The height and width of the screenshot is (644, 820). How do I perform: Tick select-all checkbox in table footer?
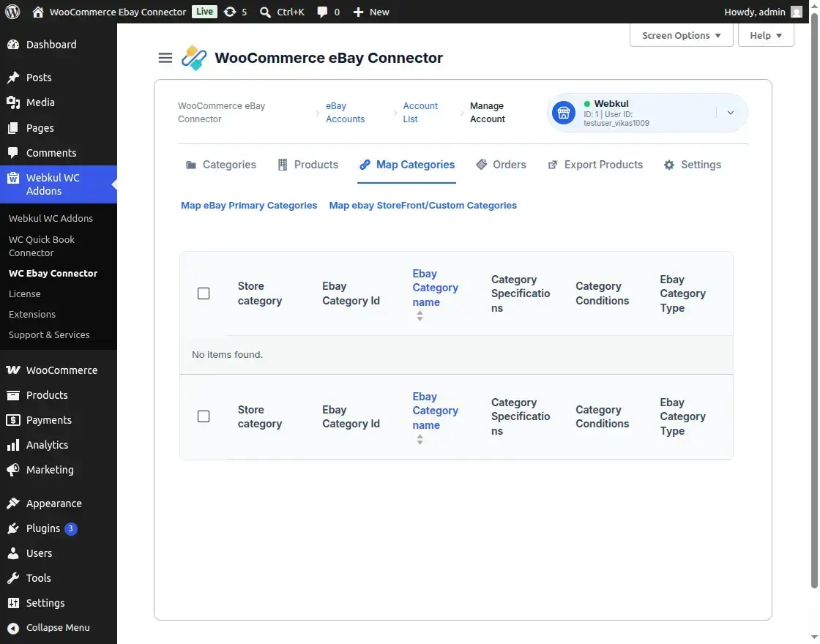204,416
